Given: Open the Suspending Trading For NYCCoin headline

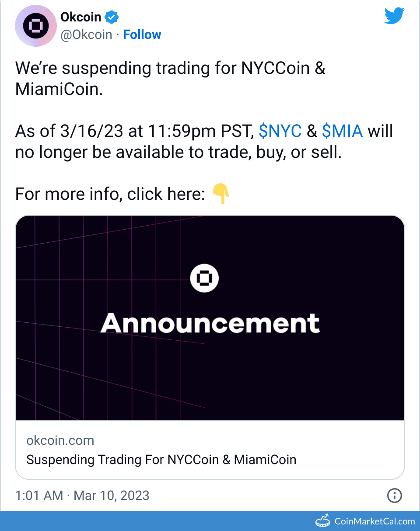Looking at the screenshot, I should (161, 460).
